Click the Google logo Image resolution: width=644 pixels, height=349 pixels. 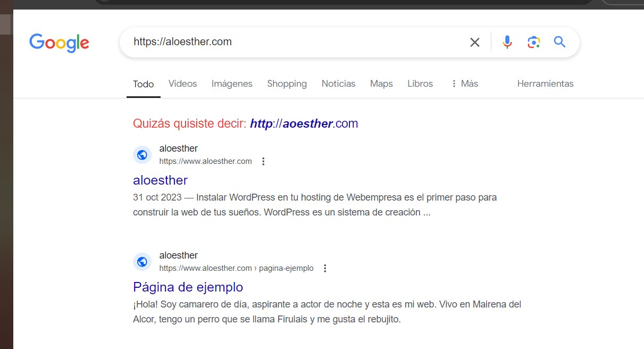click(x=59, y=43)
